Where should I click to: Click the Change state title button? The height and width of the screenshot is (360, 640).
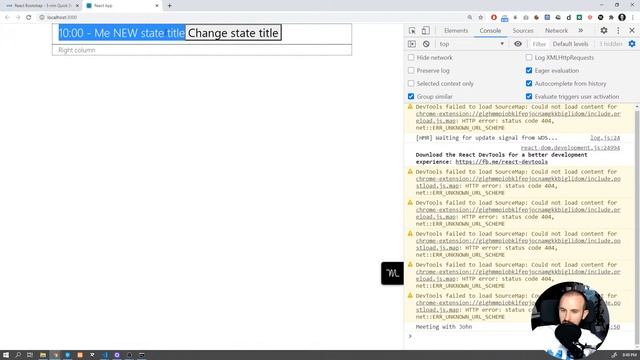tap(233, 33)
